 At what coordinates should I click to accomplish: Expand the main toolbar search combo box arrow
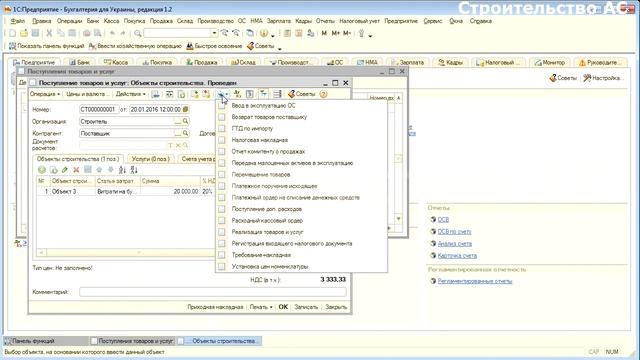click(214, 33)
